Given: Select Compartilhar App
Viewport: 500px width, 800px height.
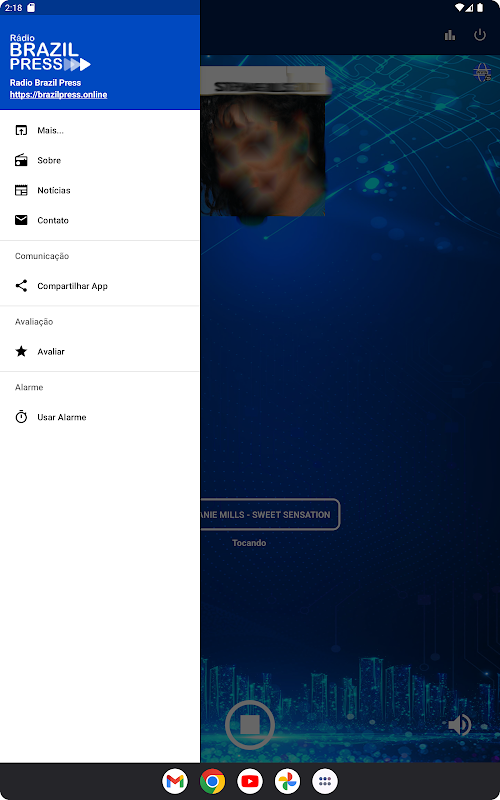Looking at the screenshot, I should 100,286.
